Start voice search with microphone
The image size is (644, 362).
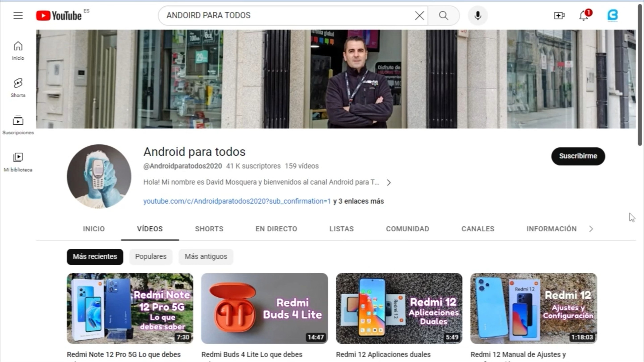pos(478,15)
